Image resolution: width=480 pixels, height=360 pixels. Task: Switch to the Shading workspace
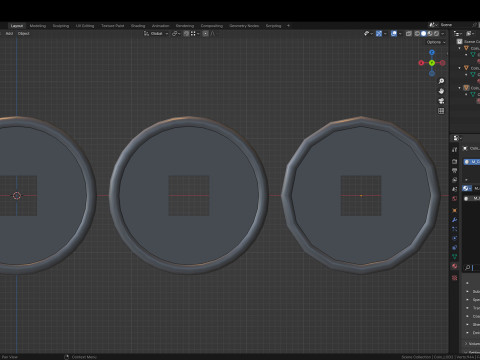[138, 26]
